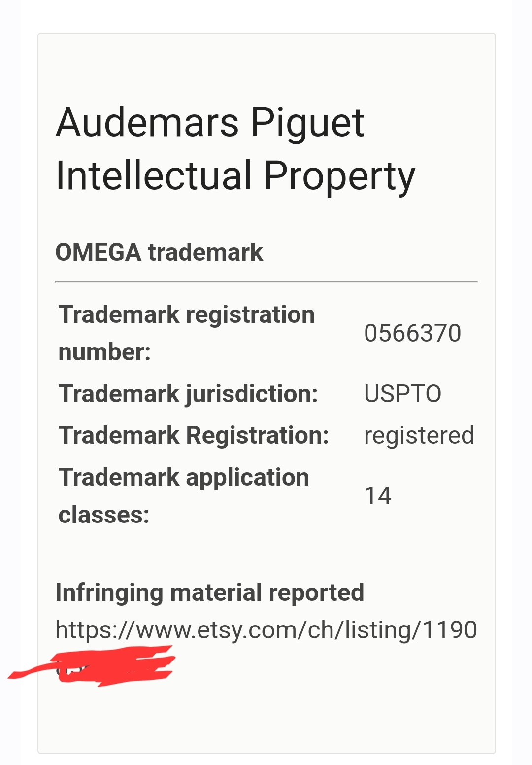Image resolution: width=532 pixels, height=765 pixels.
Task: Click the word 'classes:' in the label
Action: [x=104, y=515]
